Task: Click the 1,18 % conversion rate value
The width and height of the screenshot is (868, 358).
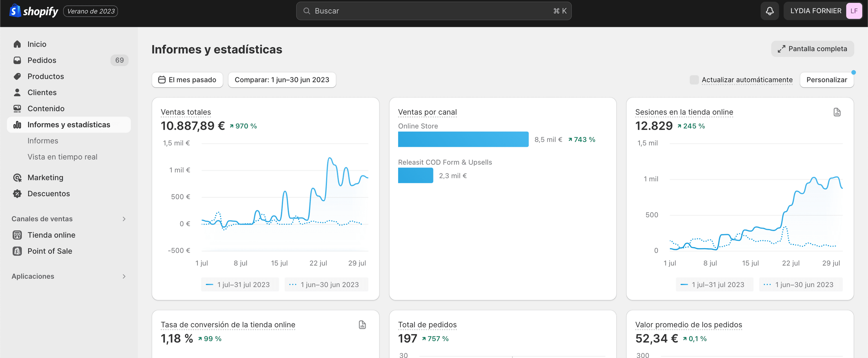Action: pyautogui.click(x=177, y=338)
